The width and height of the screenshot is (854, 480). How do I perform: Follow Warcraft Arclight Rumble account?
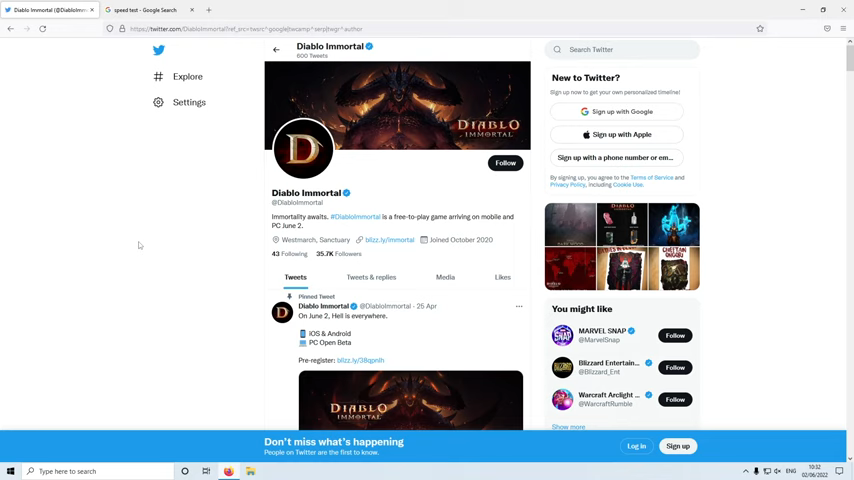[x=675, y=399]
